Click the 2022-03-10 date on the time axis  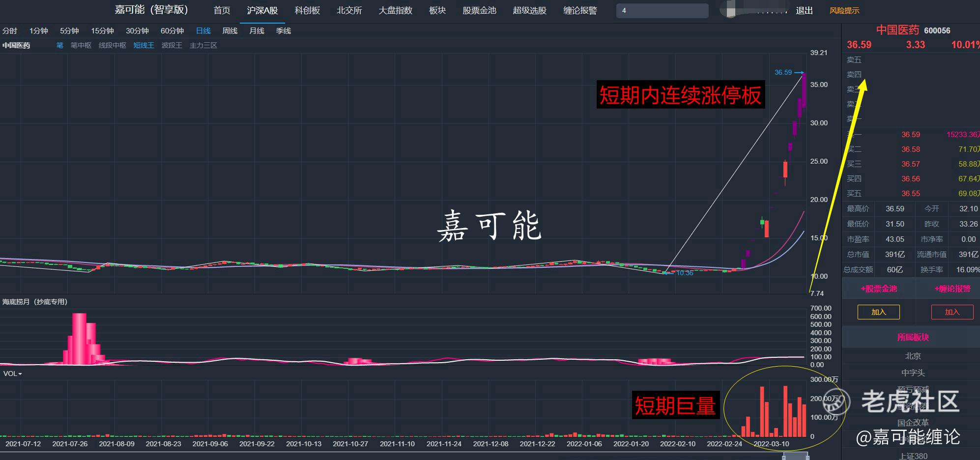(771, 444)
